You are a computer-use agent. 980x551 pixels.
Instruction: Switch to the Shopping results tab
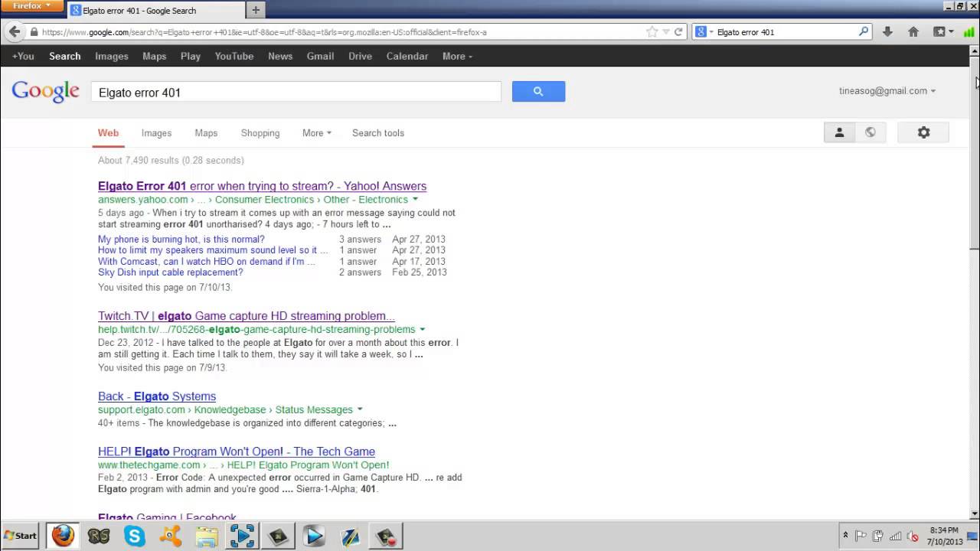tap(260, 132)
